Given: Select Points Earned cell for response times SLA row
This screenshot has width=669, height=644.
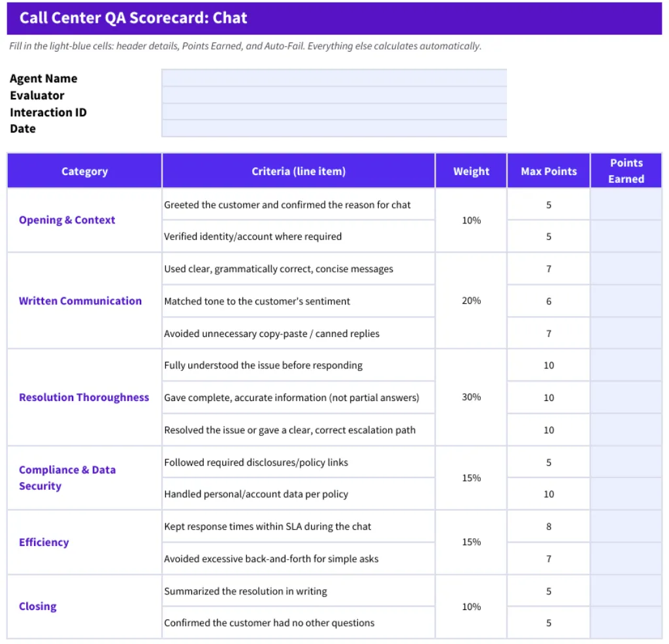Looking at the screenshot, I should click(626, 526).
